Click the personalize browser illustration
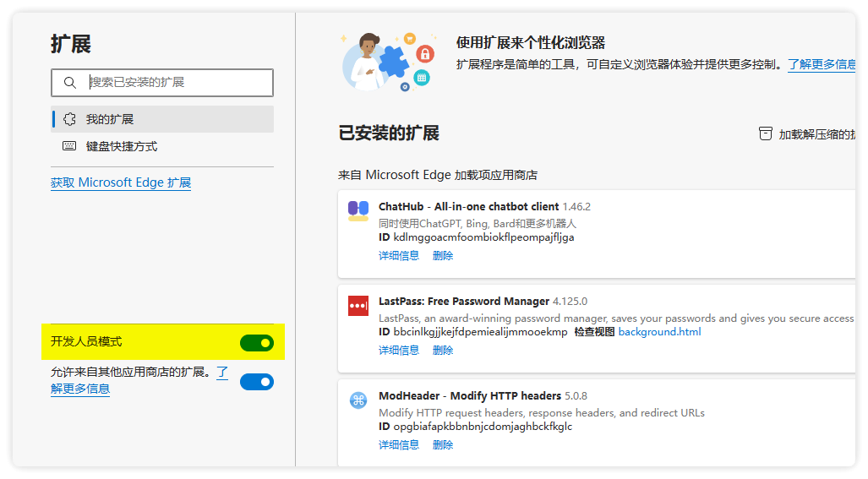This screenshot has width=868, height=479. coord(387,61)
